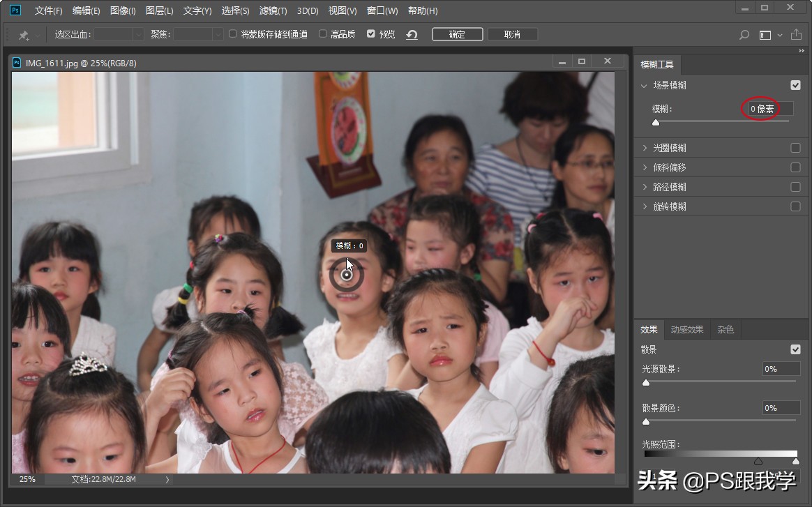
Task: Click the blur pin on the photo
Action: click(347, 275)
